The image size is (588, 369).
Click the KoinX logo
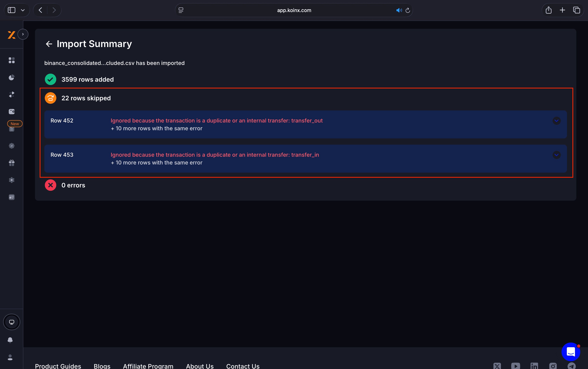[x=11, y=35]
